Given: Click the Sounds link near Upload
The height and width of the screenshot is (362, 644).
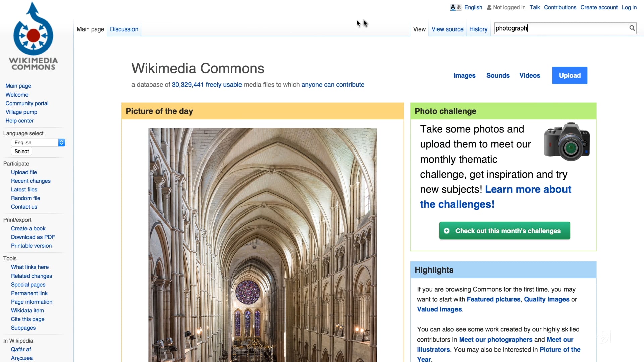Looking at the screenshot, I should (x=498, y=75).
